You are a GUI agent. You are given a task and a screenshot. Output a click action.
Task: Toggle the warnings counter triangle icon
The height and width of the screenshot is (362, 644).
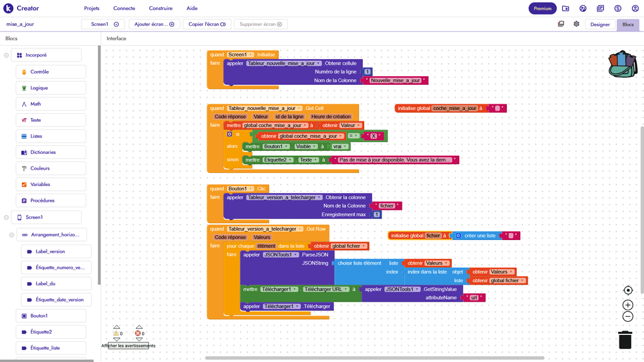pos(116,332)
